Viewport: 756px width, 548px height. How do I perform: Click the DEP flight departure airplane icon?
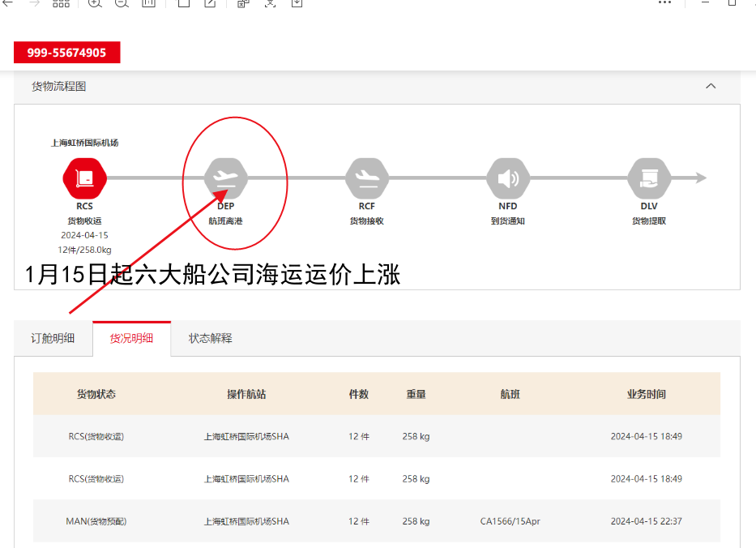coord(225,178)
